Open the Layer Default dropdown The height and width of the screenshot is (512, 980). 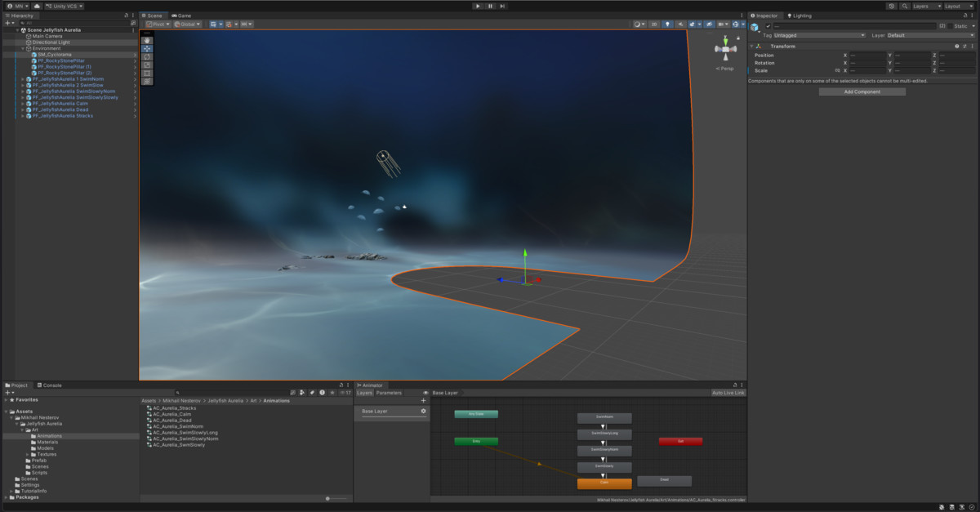930,35
